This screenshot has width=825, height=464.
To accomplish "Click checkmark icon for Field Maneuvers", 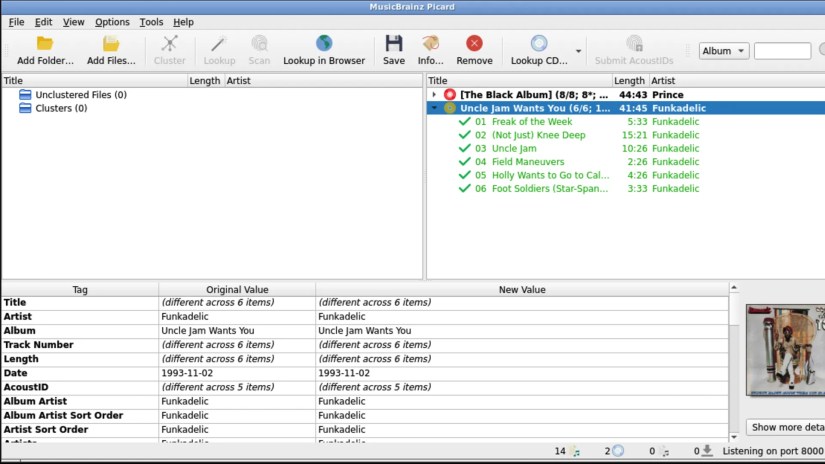I will [464, 162].
